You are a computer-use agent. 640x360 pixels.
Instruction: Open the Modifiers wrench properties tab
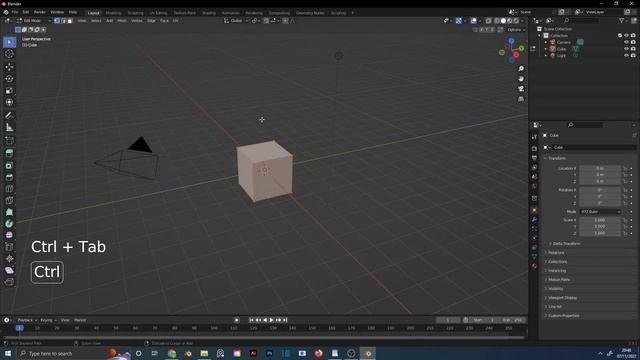[534, 220]
